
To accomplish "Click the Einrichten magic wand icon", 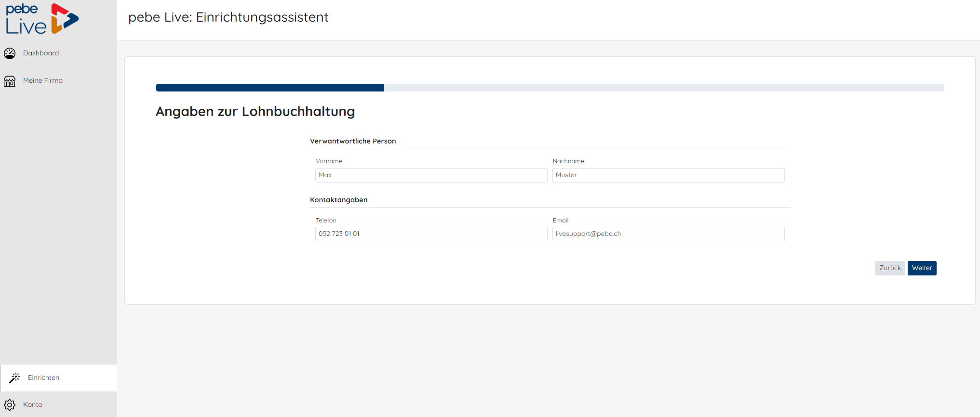I will pos(15,378).
